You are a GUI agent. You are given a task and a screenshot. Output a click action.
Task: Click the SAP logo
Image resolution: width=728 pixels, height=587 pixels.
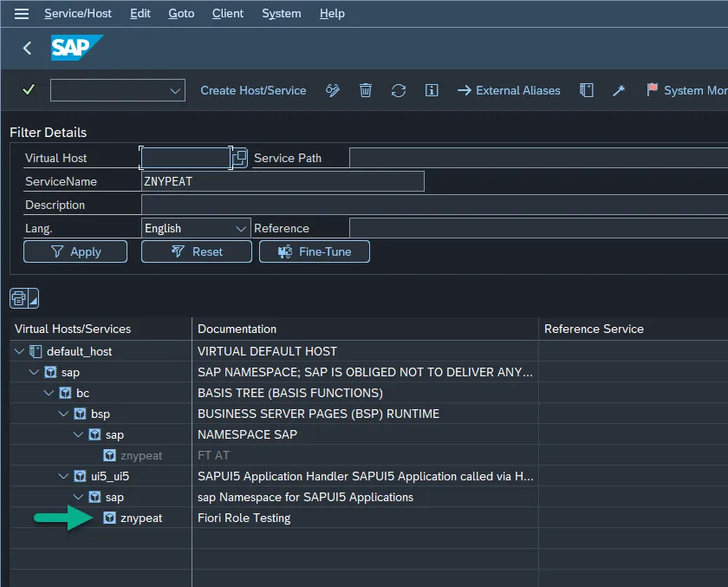pyautogui.click(x=77, y=48)
